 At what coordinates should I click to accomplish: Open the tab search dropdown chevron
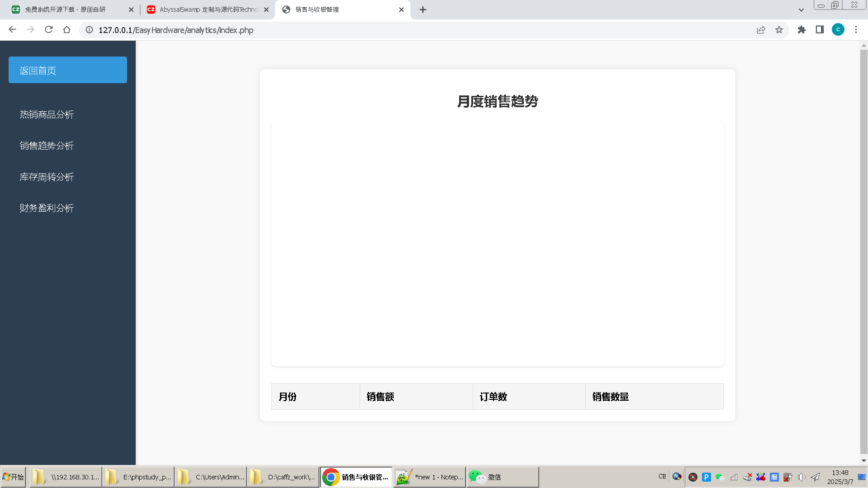coord(801,9)
